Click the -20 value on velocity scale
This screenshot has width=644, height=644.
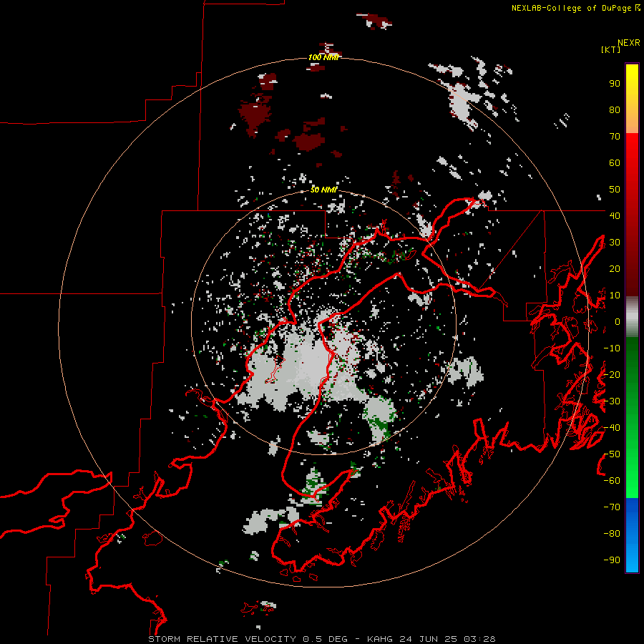(612, 375)
